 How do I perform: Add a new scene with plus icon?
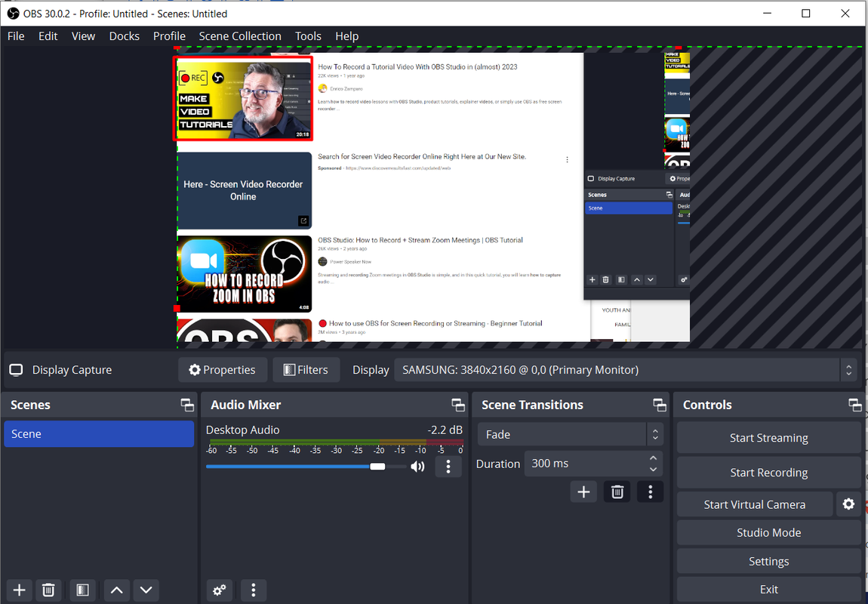click(x=20, y=590)
